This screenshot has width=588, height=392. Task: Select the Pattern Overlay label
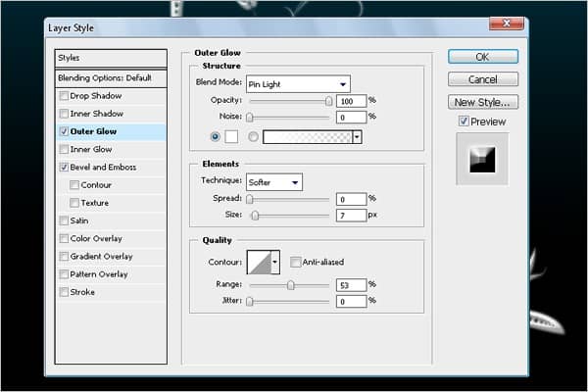point(99,274)
